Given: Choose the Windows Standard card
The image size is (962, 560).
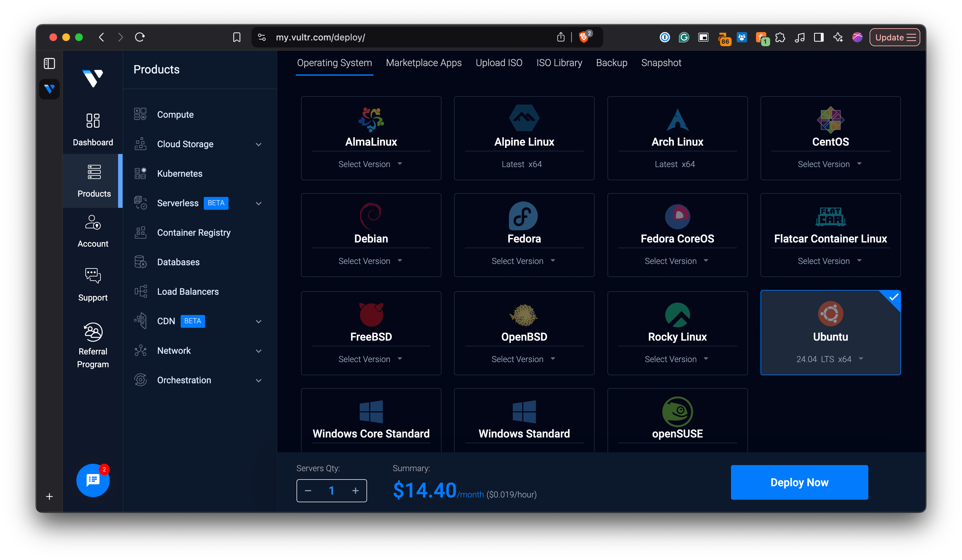Looking at the screenshot, I should (524, 420).
